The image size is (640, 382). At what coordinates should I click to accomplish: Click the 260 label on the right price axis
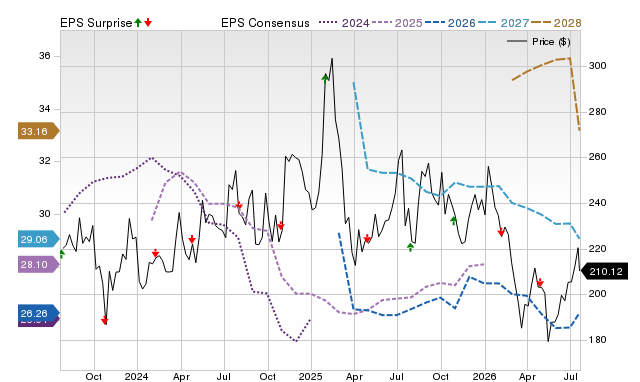(598, 157)
